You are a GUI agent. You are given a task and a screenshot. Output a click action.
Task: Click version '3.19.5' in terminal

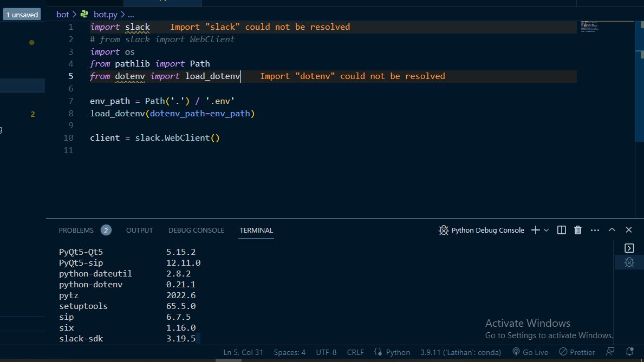181,339
